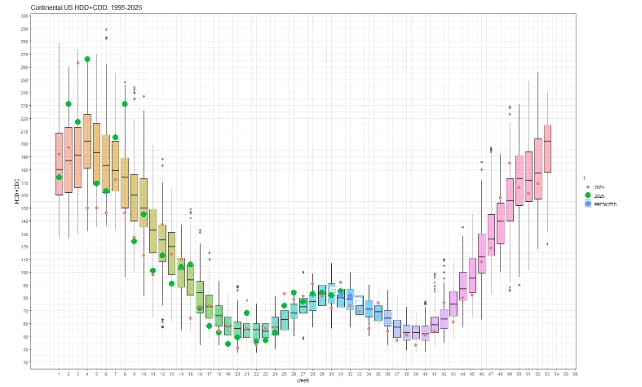Screen dimensions: 642x387
Task: Click the rightmost pink box at week 53
Action: point(547,149)
